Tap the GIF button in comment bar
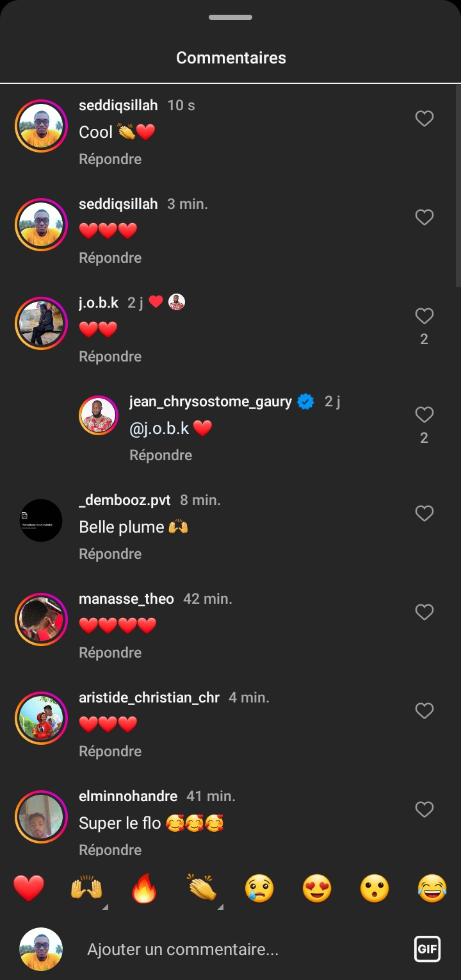Screen dimensions: 461x980 point(427,949)
